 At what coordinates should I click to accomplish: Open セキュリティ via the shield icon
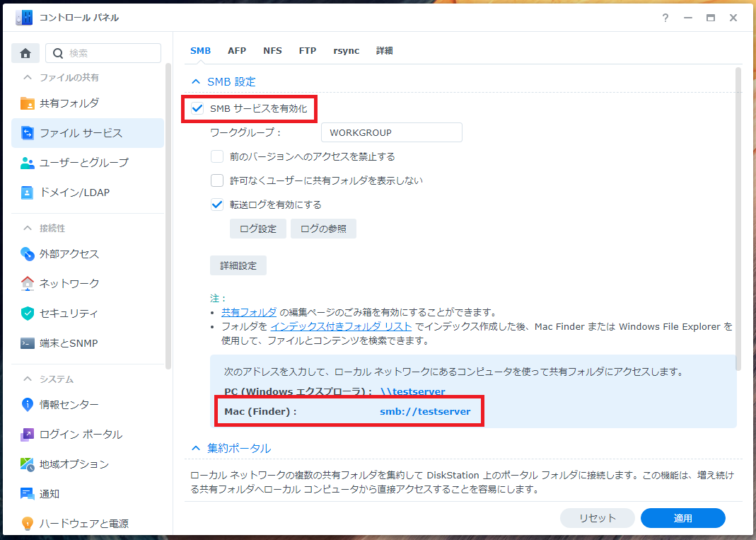pyautogui.click(x=28, y=314)
